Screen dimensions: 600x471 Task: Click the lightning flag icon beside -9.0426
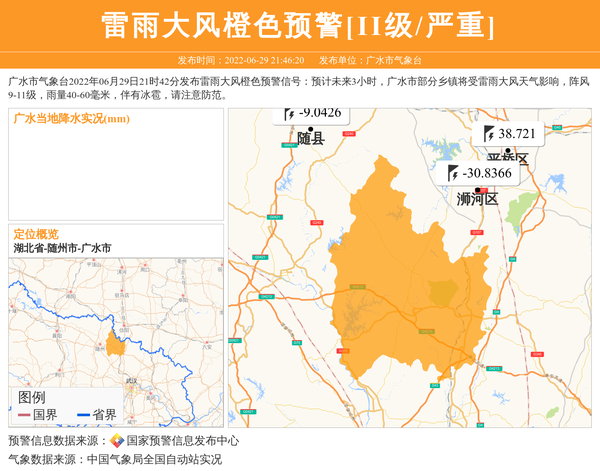click(x=290, y=113)
